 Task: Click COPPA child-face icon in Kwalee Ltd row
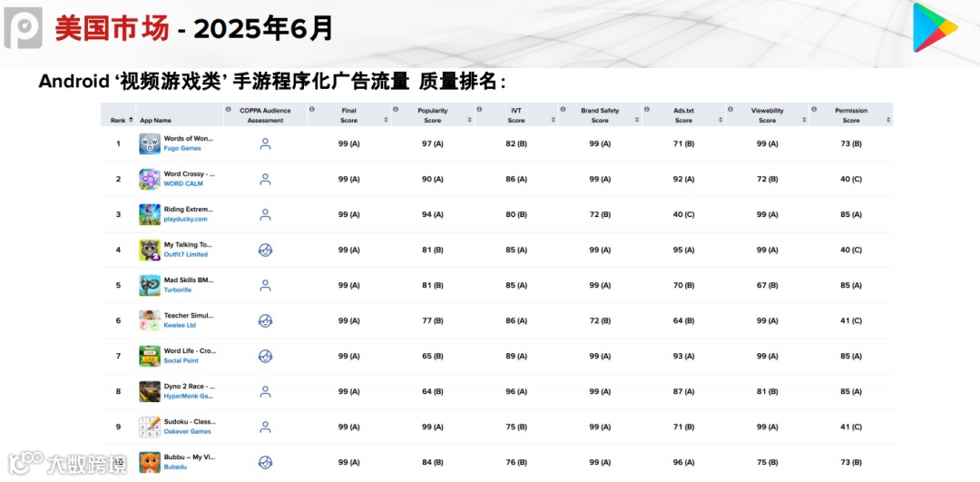pyautogui.click(x=266, y=320)
